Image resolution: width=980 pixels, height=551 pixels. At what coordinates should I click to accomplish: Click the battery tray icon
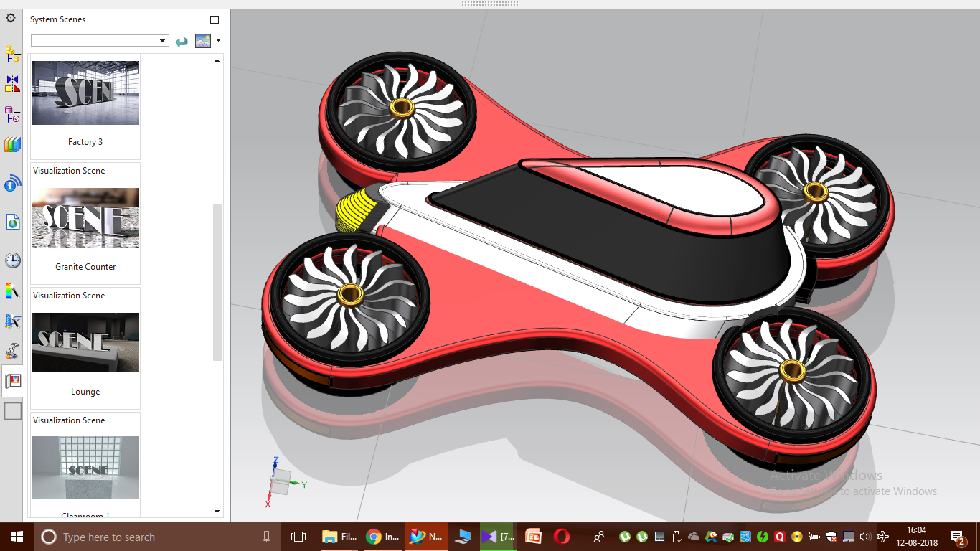point(814,537)
